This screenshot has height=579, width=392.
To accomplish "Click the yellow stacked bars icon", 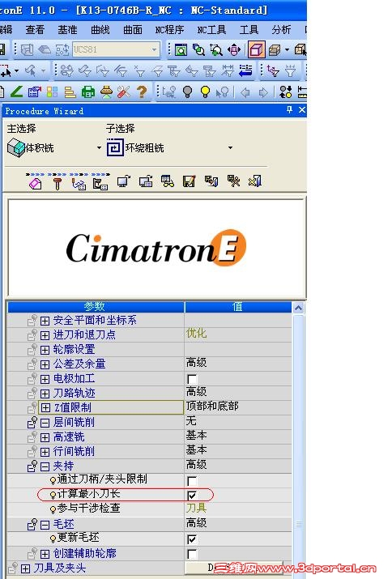I will tap(70, 92).
